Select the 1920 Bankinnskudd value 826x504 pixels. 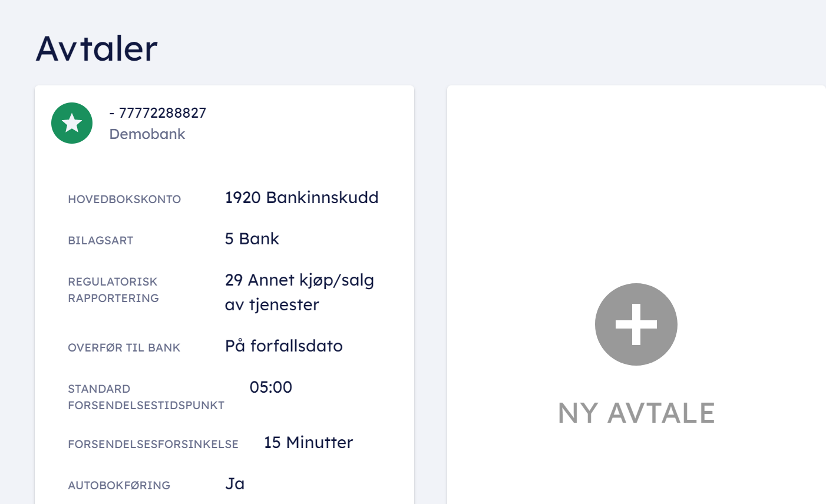coord(302,198)
